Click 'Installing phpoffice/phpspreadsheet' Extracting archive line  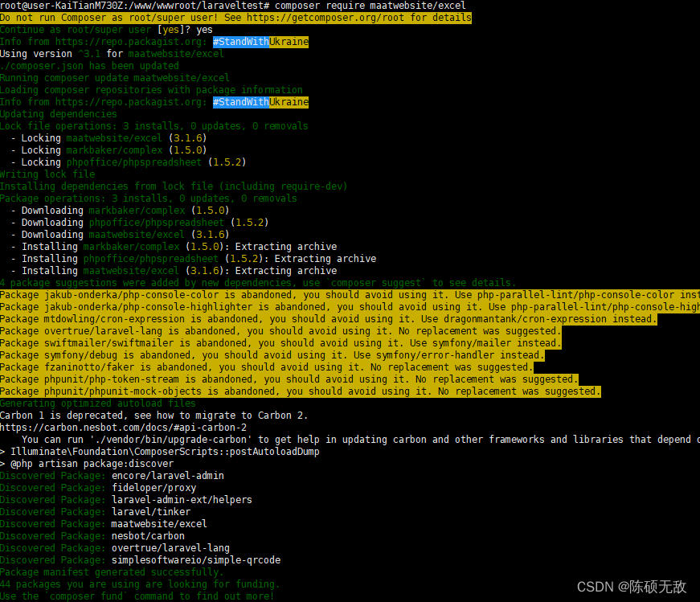click(194, 259)
